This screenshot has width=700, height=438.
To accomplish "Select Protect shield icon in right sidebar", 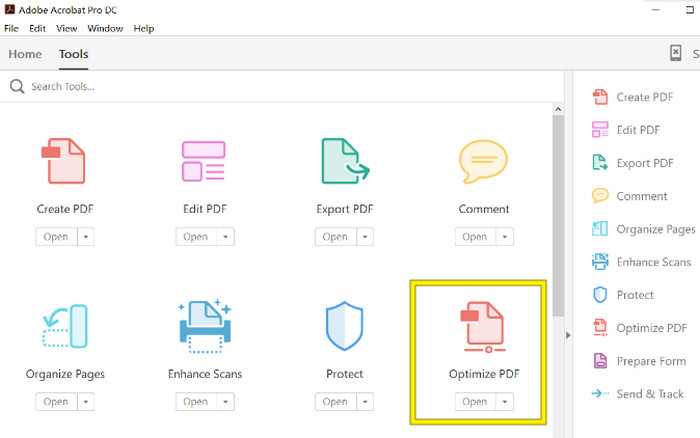I will coord(600,295).
